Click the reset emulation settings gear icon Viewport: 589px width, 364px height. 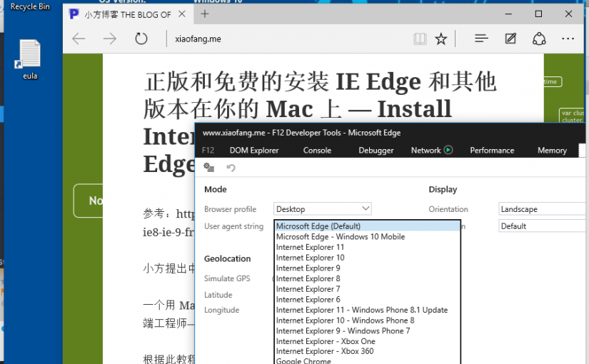click(209, 168)
